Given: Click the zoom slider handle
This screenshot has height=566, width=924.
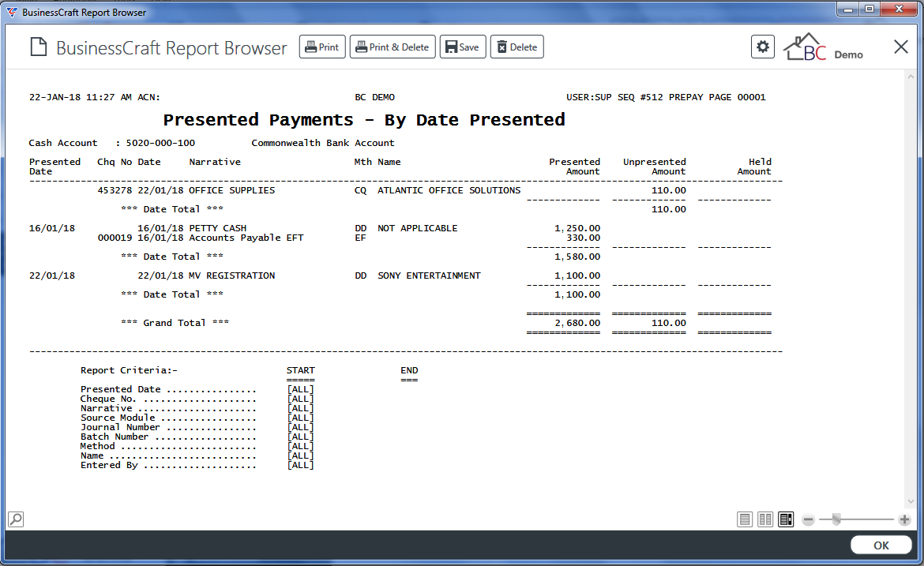Looking at the screenshot, I should point(836,519).
